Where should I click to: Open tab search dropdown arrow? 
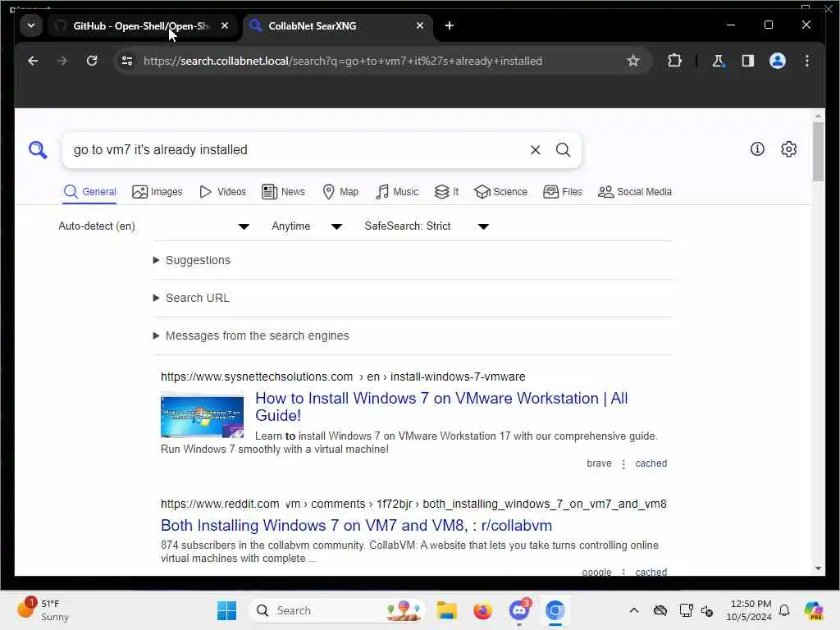31,25
